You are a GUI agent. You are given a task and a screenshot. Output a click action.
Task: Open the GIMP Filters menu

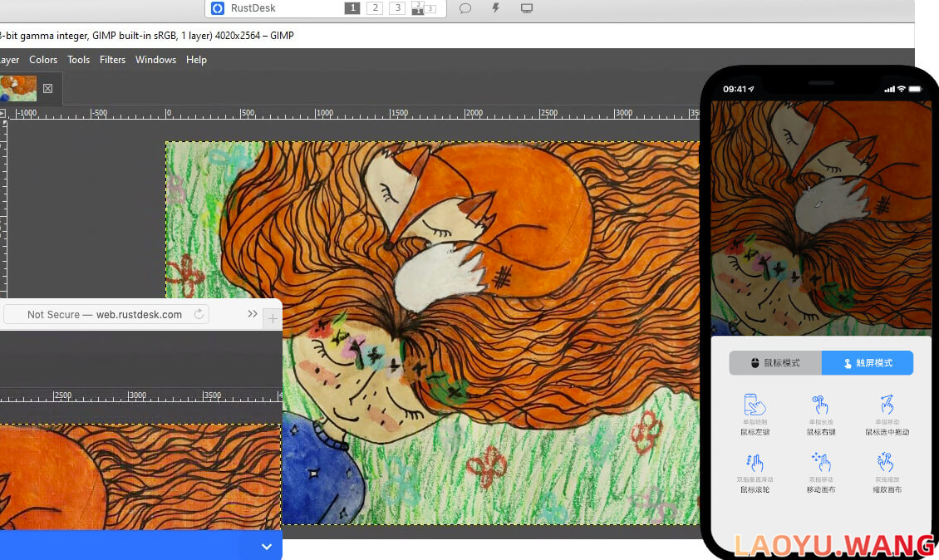click(112, 60)
